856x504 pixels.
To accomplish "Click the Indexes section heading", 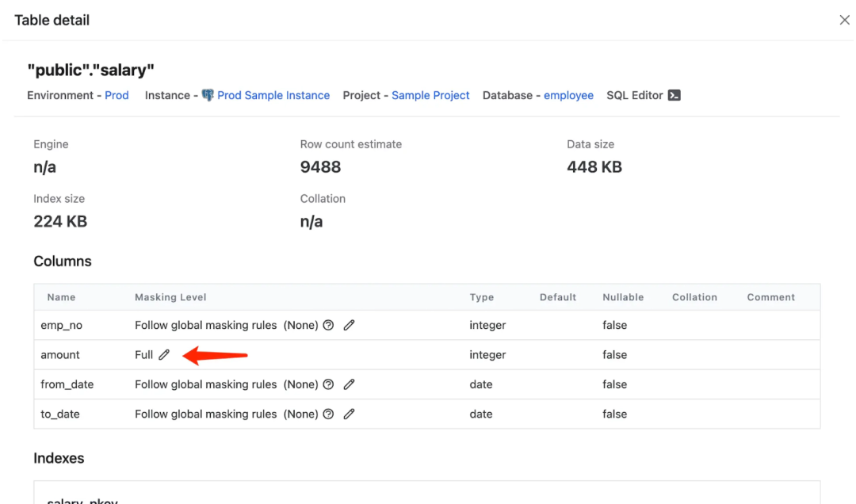I will (x=59, y=458).
